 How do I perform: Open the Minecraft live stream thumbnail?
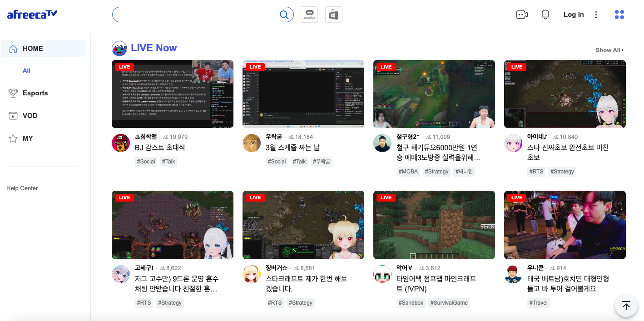[434, 225]
